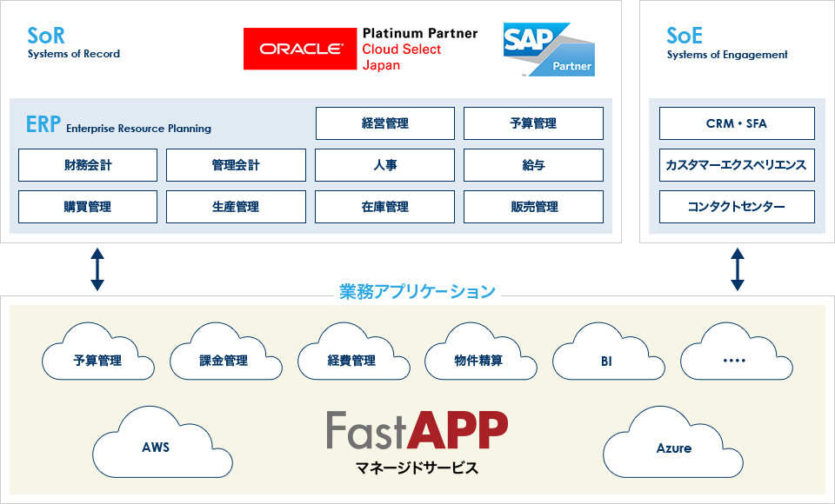The width and height of the screenshot is (835, 504).
Task: Click the 'Systems of Record' subtitle
Action: [x=73, y=54]
